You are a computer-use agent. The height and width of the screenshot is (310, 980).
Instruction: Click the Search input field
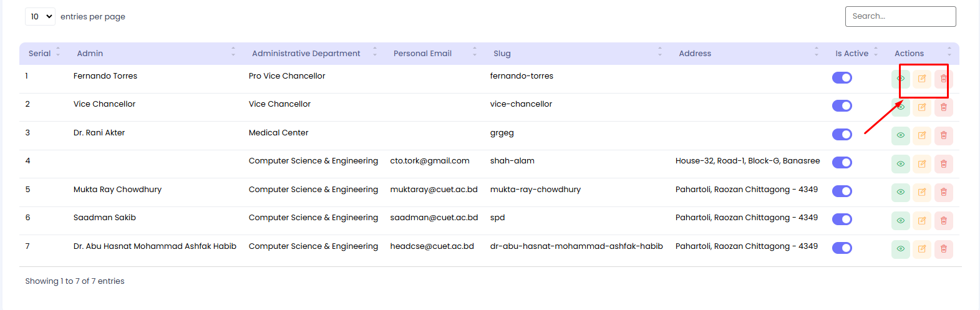click(900, 17)
